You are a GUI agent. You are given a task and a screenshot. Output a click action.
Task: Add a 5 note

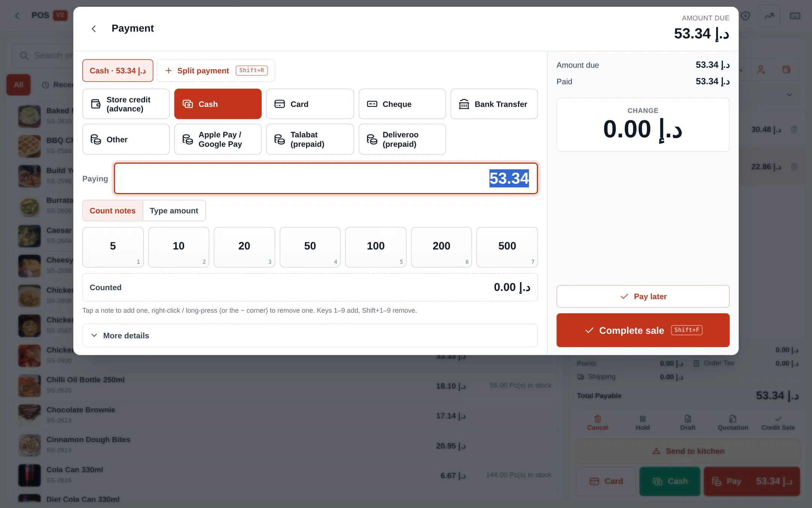point(113,247)
